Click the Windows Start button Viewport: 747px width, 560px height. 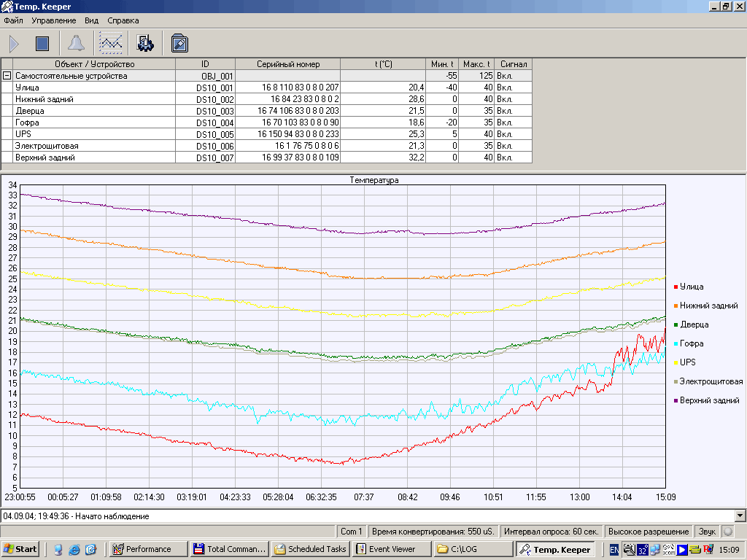pos(20,549)
